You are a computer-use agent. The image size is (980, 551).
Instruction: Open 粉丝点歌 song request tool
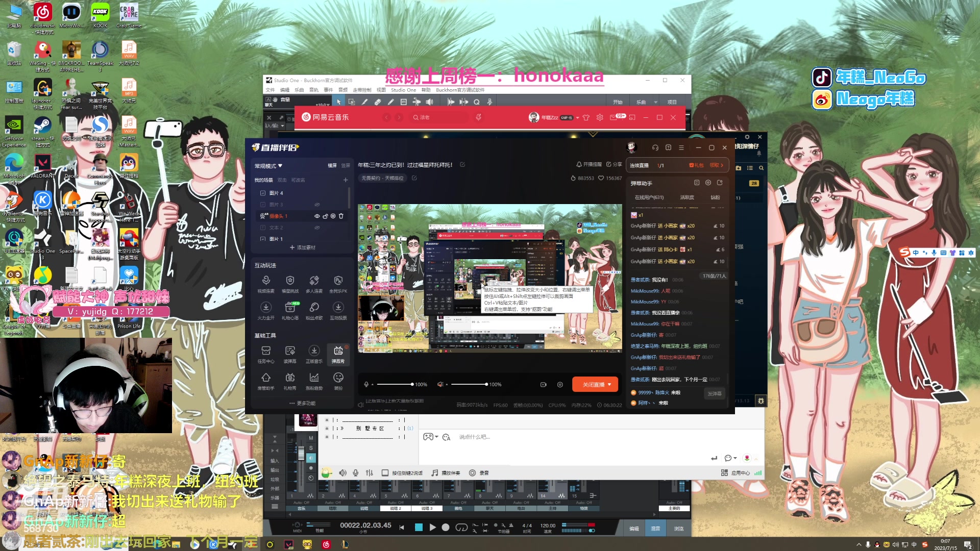tap(314, 311)
